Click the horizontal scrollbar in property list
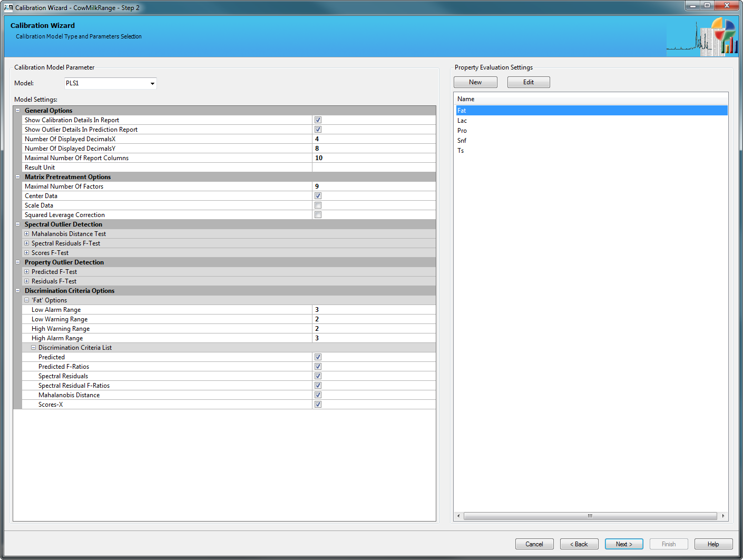 tap(590, 516)
